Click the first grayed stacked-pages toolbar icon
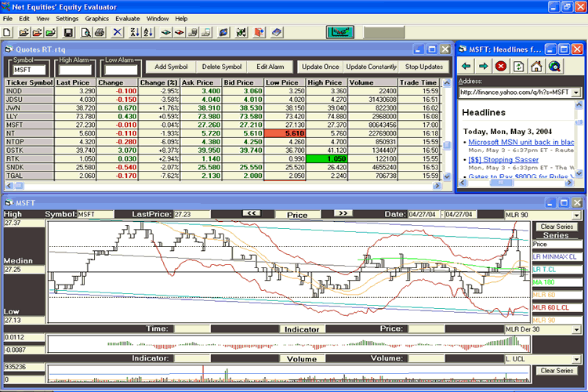This screenshot has height=392, width=588. point(193,33)
